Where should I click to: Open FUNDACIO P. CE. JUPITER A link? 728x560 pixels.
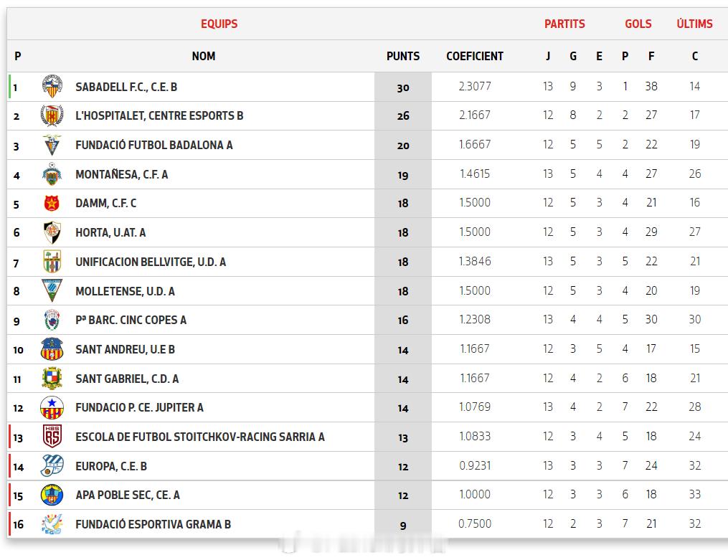(139, 407)
